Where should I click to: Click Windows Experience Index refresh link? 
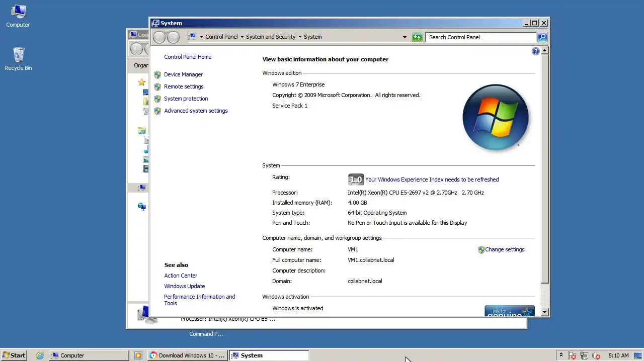click(x=432, y=179)
